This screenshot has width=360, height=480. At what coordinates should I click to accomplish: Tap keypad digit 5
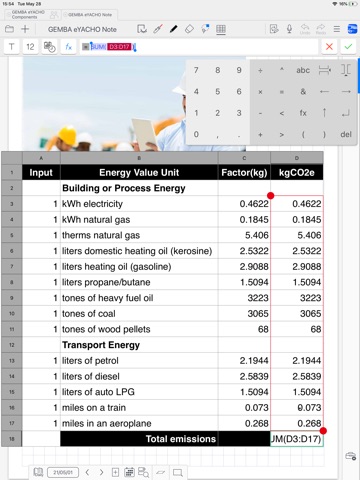pos(217,92)
